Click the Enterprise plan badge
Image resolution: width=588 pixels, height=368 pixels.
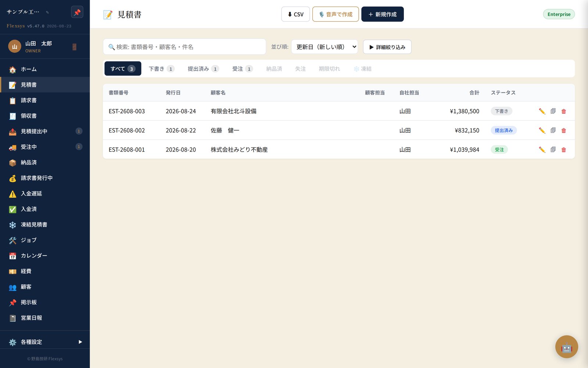point(559,14)
